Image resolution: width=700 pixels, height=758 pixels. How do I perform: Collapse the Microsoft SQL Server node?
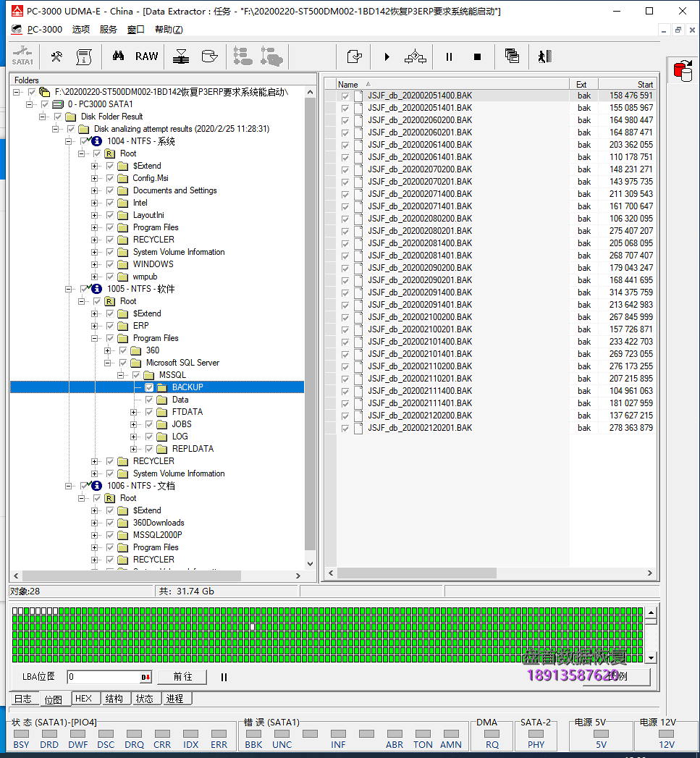click(x=107, y=363)
